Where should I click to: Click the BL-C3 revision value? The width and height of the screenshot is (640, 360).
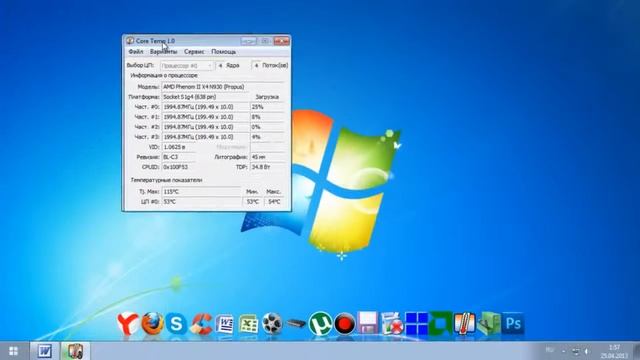pyautogui.click(x=179, y=157)
